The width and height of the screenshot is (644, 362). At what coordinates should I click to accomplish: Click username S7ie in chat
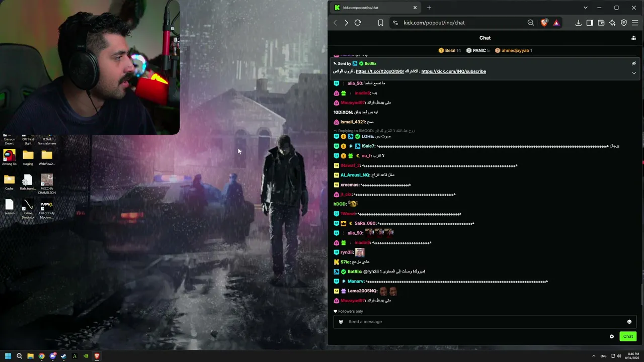[345, 262]
